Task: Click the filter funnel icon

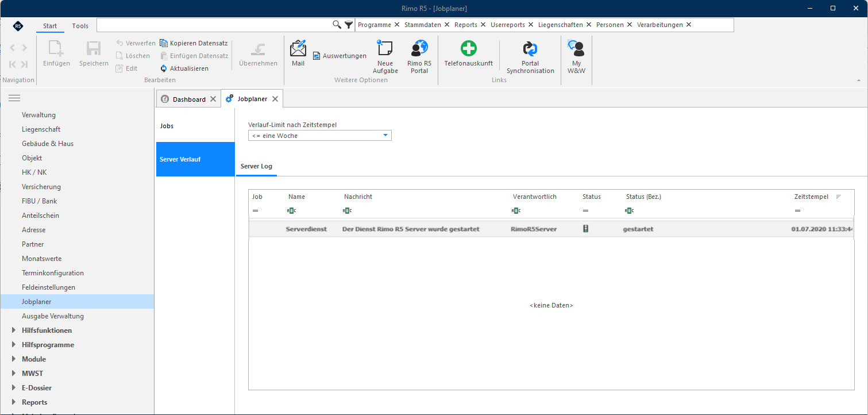Action: pos(349,25)
